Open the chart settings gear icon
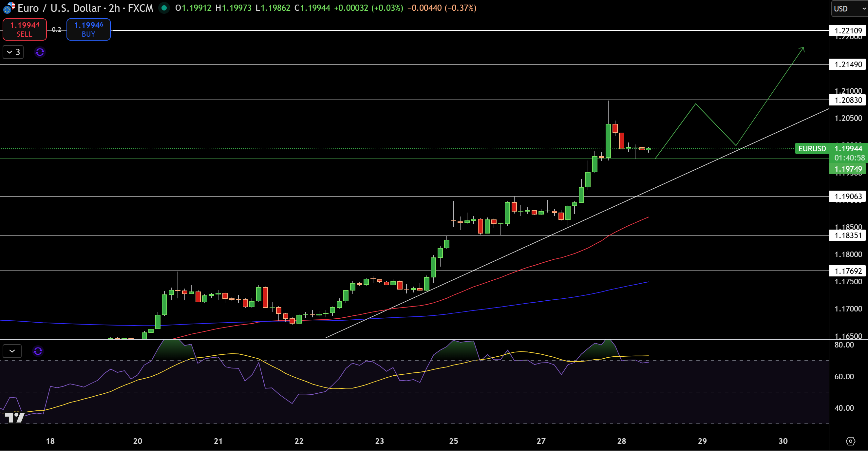Screen dimensions: 868x451 851,441
